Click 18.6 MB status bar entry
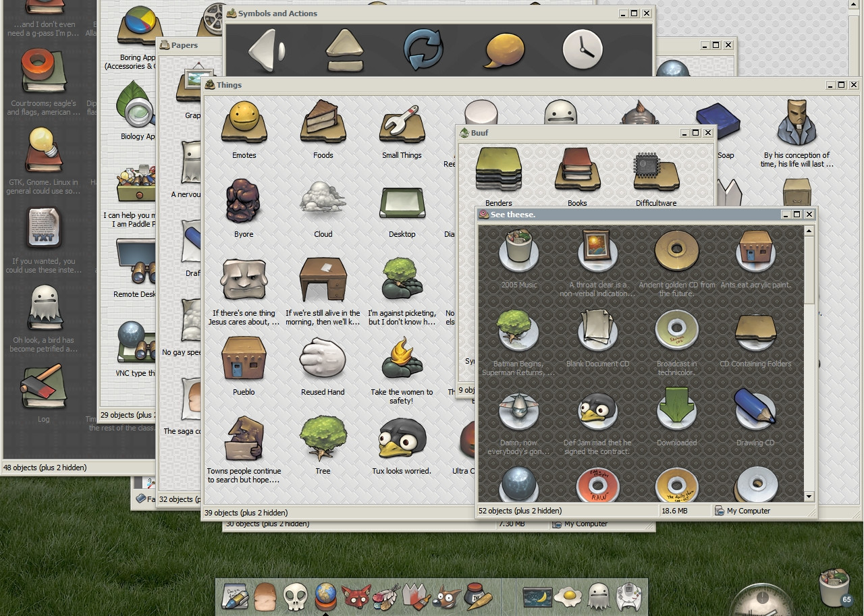 pos(674,511)
